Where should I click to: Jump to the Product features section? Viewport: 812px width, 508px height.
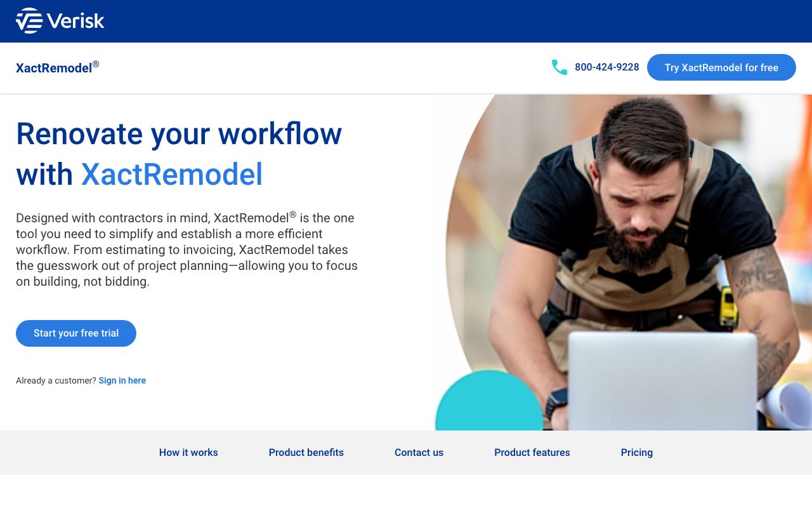[x=532, y=453]
